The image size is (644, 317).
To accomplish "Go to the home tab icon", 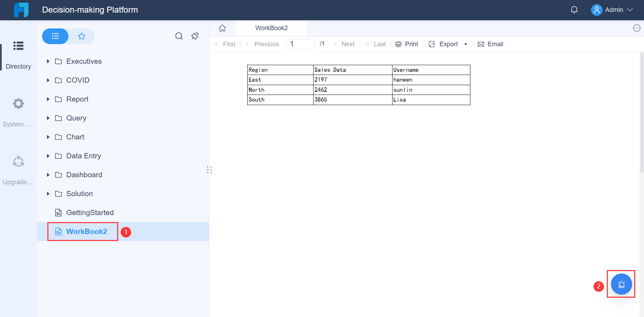I will 222,28.
